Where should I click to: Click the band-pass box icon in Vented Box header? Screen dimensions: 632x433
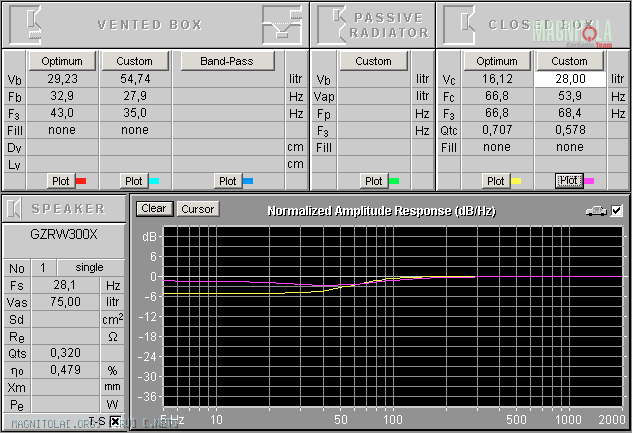click(x=281, y=24)
